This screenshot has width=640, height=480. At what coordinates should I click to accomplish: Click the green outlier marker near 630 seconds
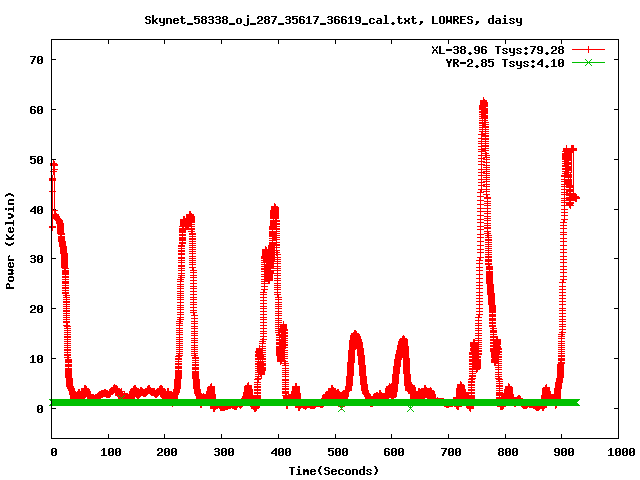click(x=410, y=408)
